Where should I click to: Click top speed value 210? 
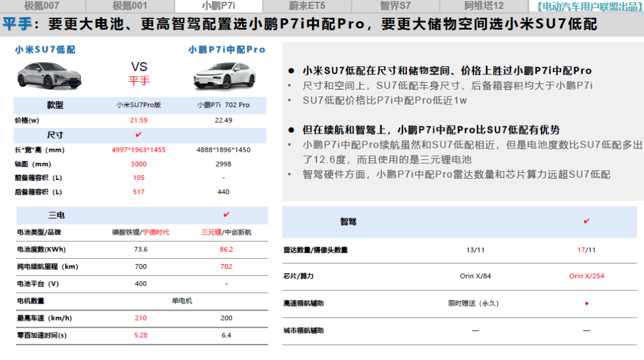pyautogui.click(x=141, y=318)
